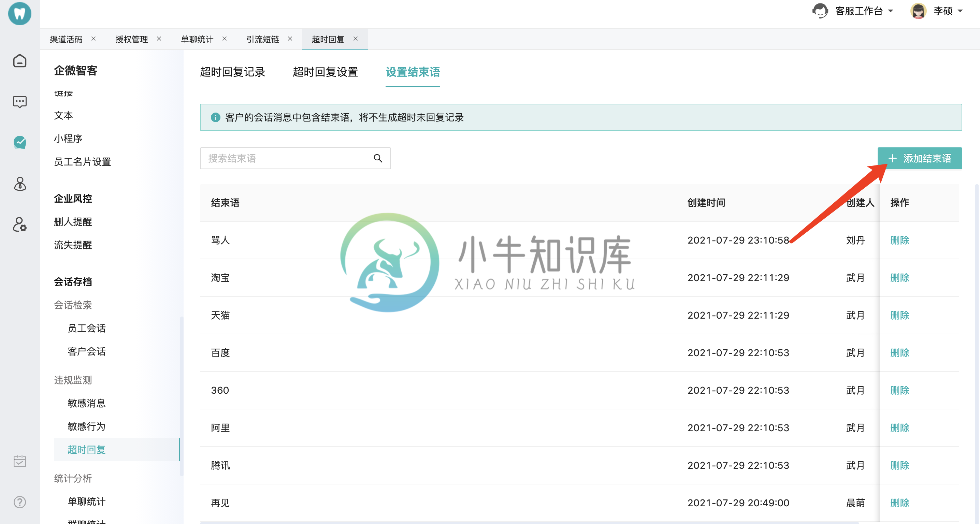Close the 渠道活码 tab
Viewport: 980px width, 524px height.
point(93,39)
